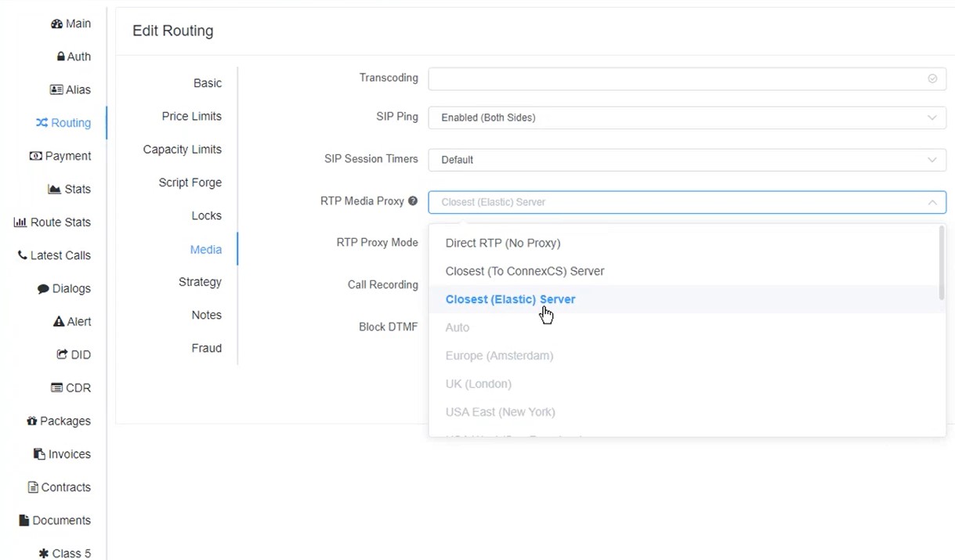Click the Transcoding input field
This screenshot has height=560, width=955.
pyautogui.click(x=678, y=78)
